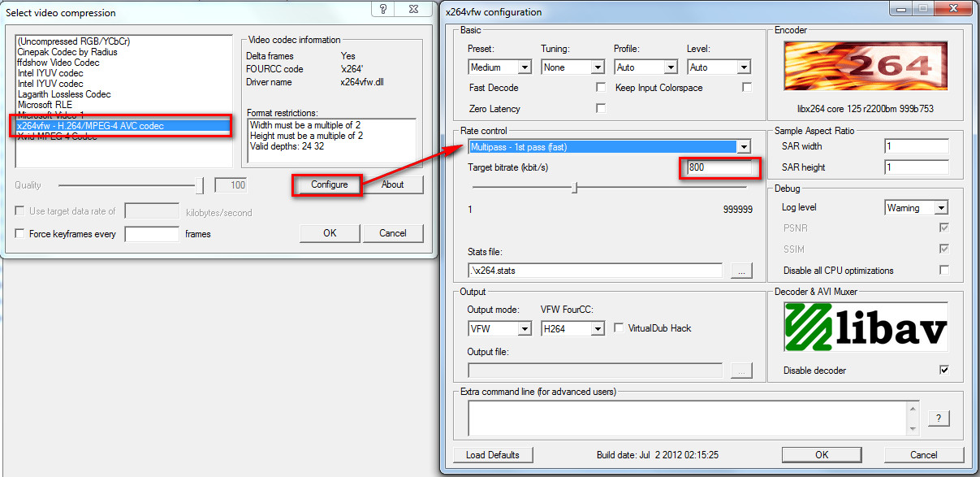Click the Quality slider handle

[200, 185]
